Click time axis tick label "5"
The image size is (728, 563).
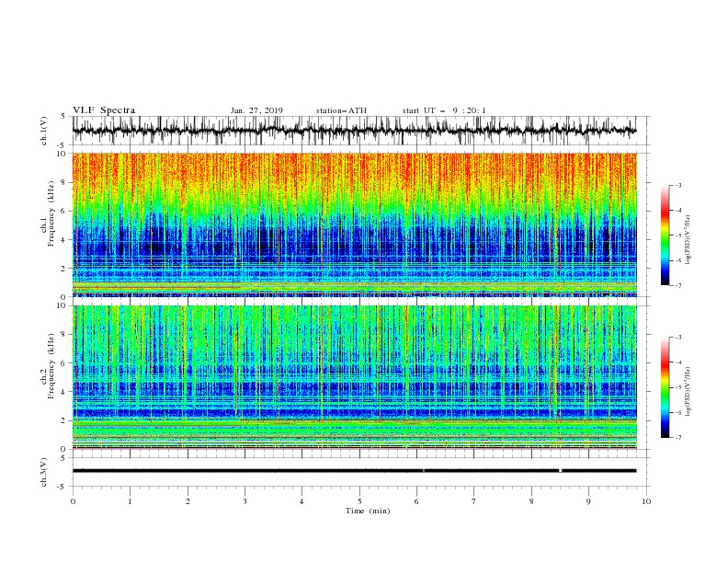[359, 501]
